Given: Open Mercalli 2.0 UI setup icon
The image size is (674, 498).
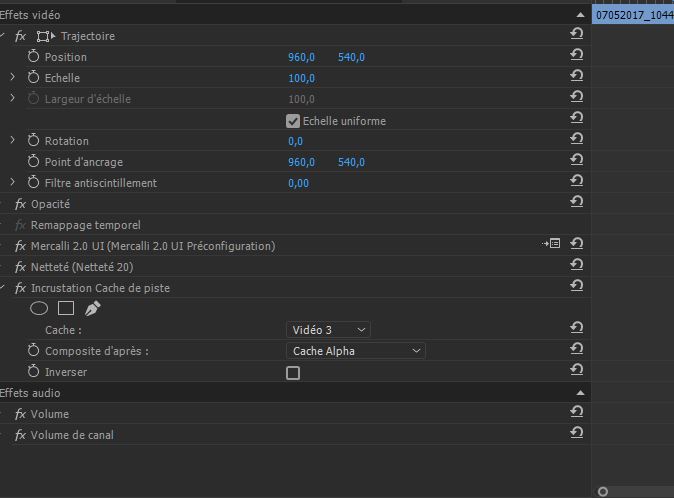Looking at the screenshot, I should [551, 244].
